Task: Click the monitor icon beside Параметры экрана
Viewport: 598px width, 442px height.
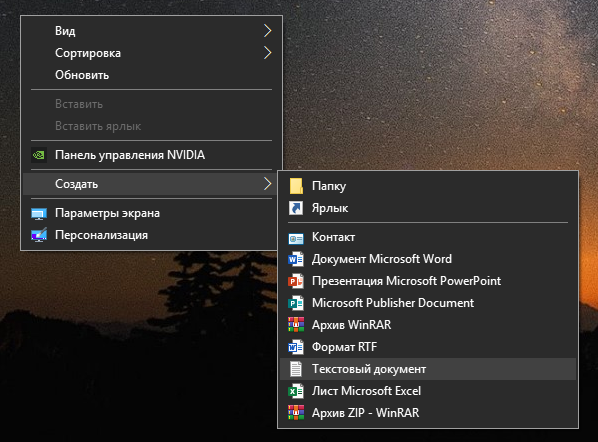Action: point(39,214)
